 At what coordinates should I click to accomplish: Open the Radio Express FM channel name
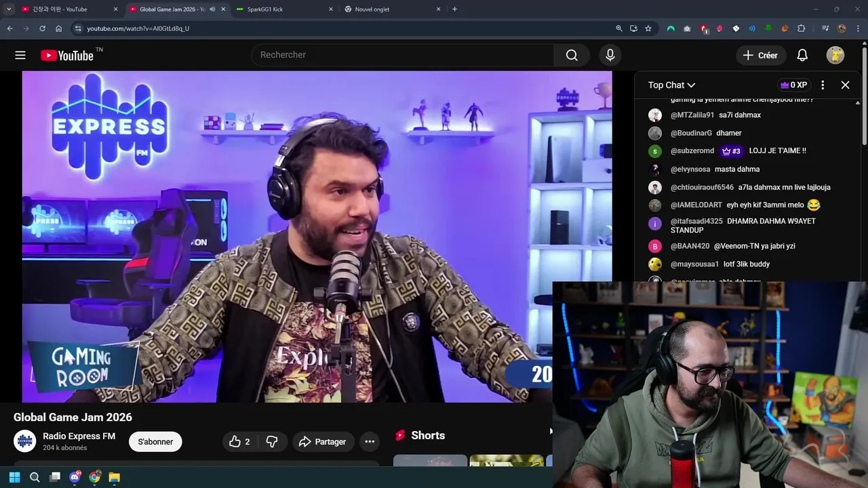tap(79, 436)
